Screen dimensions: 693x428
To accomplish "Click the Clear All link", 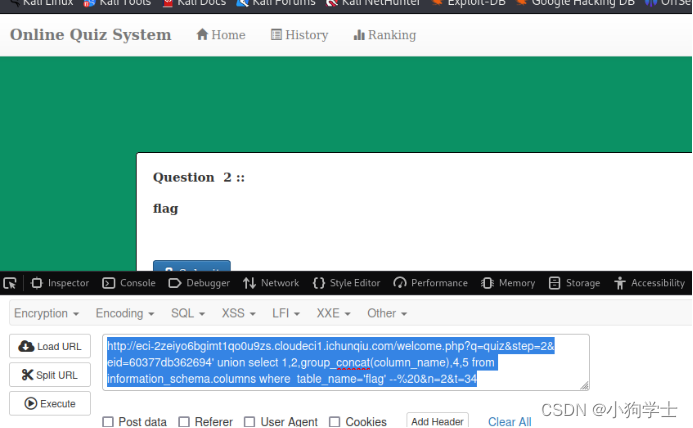I will (510, 422).
